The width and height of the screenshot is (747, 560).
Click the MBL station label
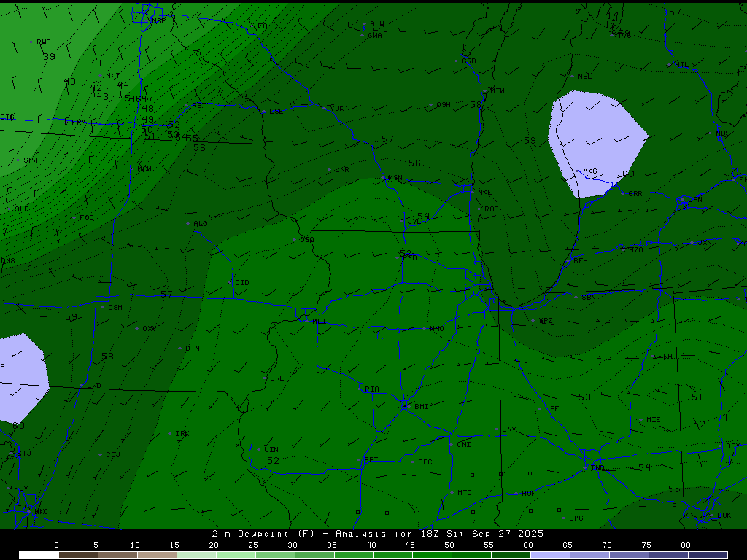pos(584,76)
